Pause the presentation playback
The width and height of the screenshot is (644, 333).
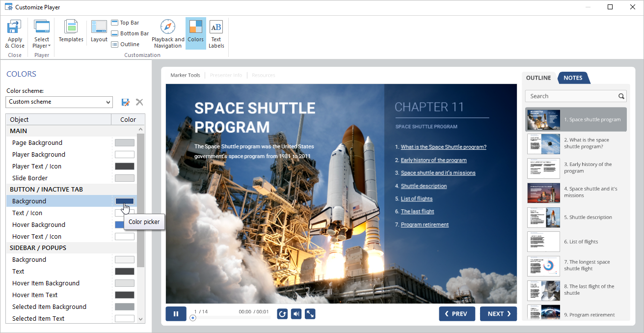tap(176, 314)
